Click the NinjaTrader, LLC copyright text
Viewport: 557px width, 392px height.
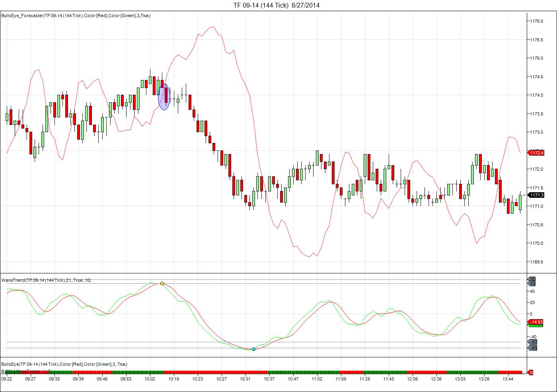[x=26, y=371]
